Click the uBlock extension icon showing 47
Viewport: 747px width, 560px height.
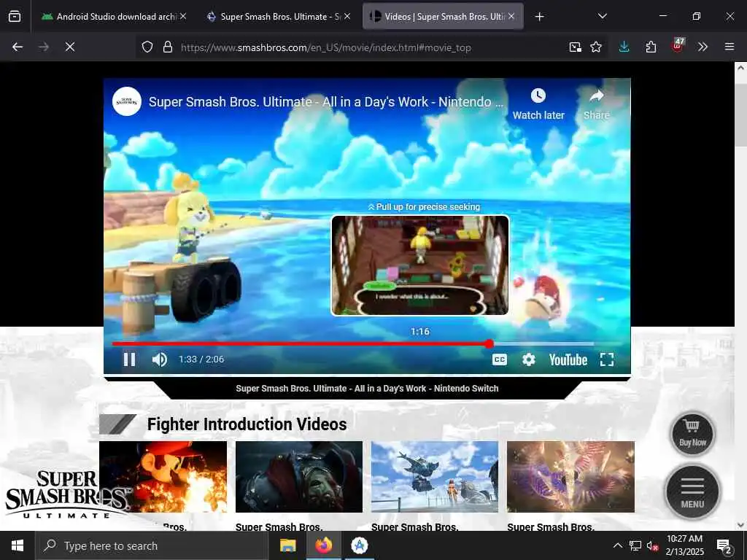(678, 46)
